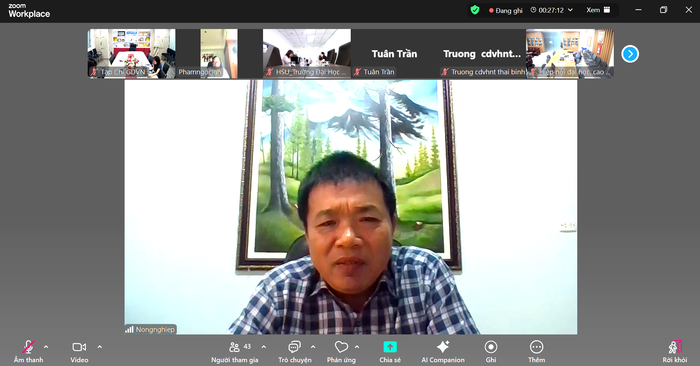Expand video options caret beside Video
Image resolution: width=700 pixels, height=366 pixels.
point(100,347)
